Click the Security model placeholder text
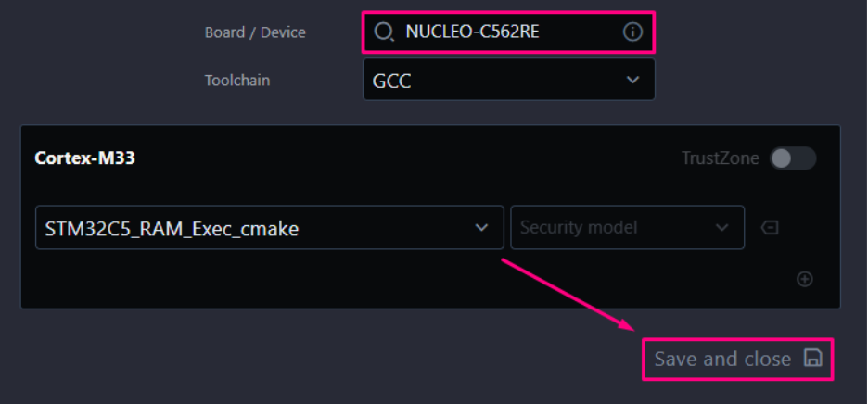 click(579, 227)
